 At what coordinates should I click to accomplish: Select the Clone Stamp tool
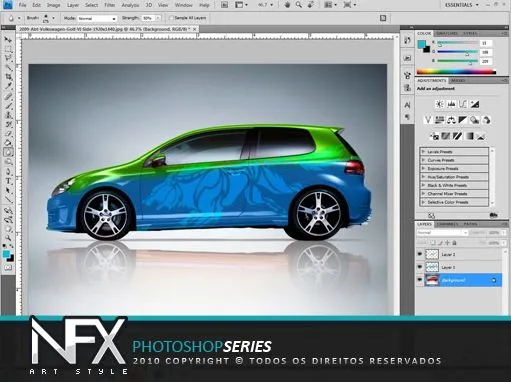pos(8,115)
